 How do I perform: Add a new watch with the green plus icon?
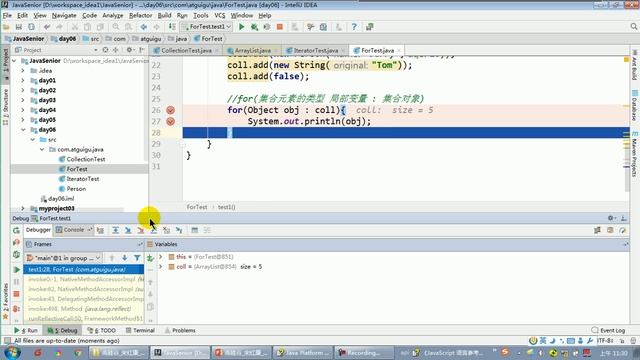[150, 258]
